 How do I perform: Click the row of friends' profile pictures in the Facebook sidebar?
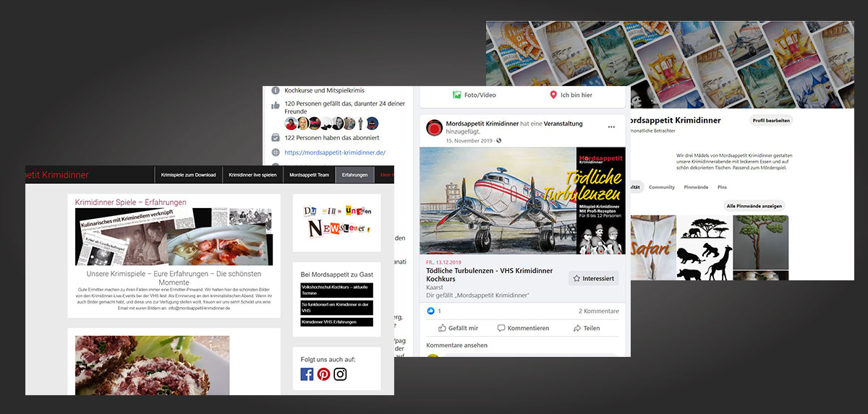coord(332,123)
